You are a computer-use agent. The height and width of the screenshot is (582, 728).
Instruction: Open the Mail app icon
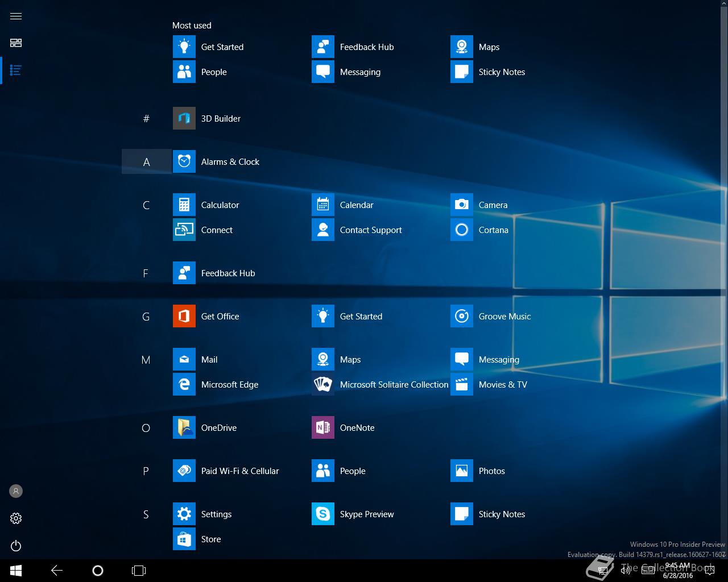point(184,359)
